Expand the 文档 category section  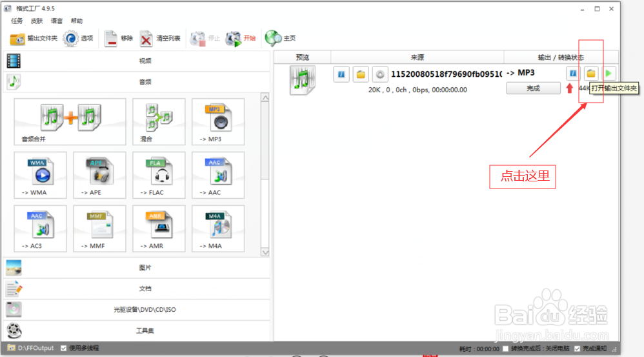[137, 289]
